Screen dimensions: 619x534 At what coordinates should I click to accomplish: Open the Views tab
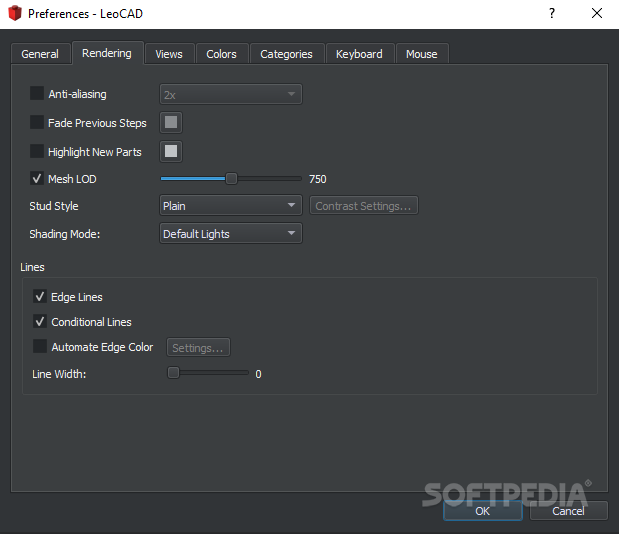click(169, 54)
